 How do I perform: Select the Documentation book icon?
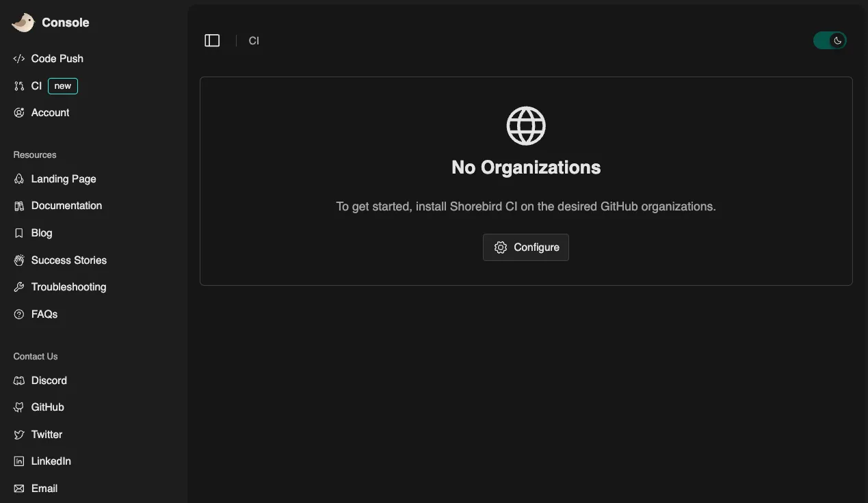tap(18, 205)
